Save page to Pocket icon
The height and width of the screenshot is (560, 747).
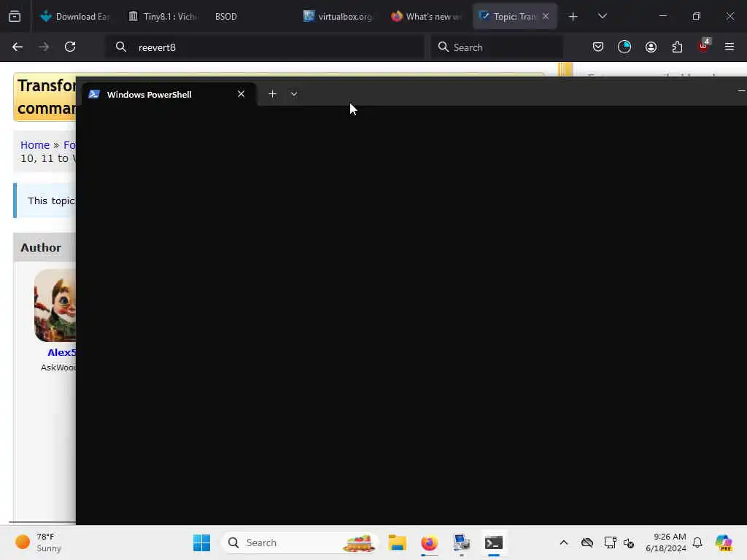(x=598, y=47)
